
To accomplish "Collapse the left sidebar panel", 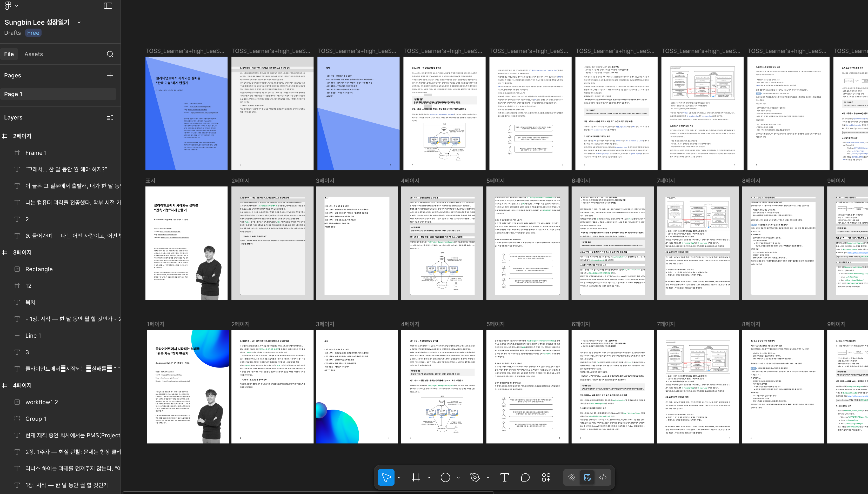I will pyautogui.click(x=108, y=5).
